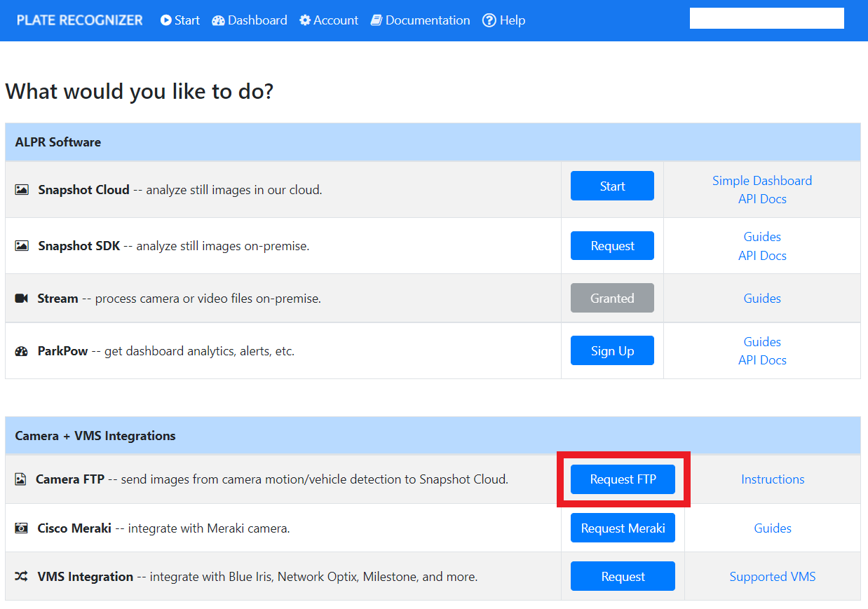868x609 pixels.
Task: Open the Simple Dashboard link
Action: pos(762,181)
